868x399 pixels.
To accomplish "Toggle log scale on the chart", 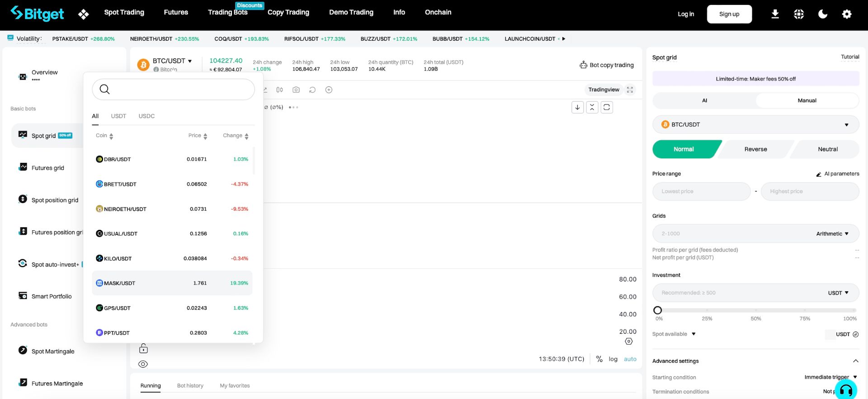I will (x=613, y=359).
